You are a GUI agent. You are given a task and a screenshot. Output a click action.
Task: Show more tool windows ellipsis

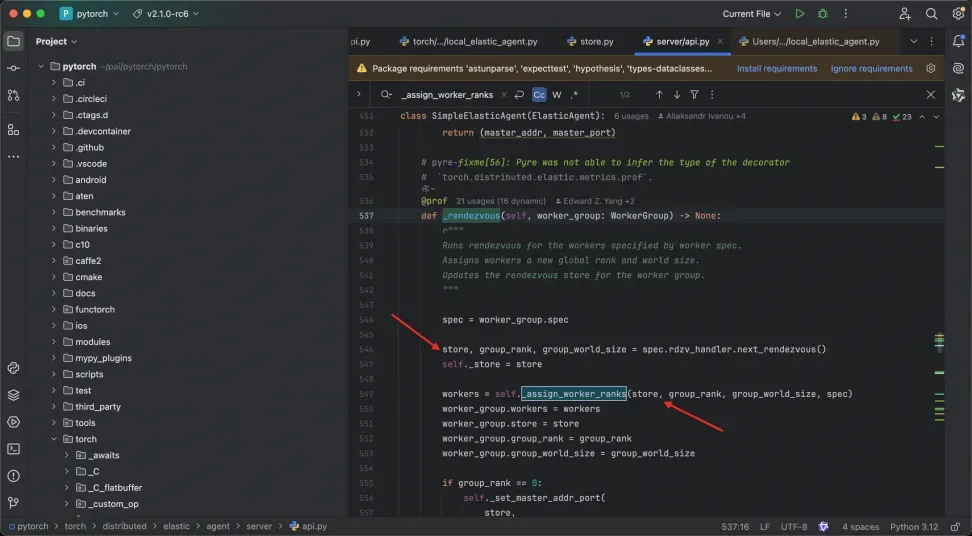coord(13,157)
